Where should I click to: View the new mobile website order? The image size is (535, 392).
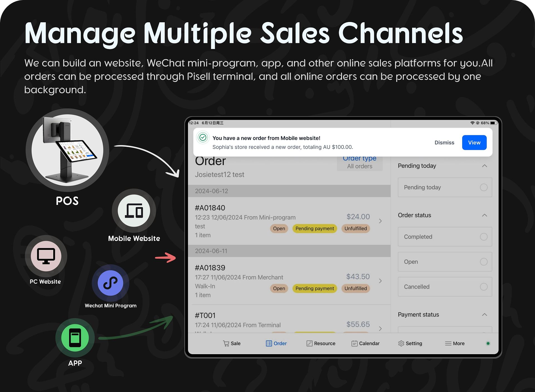pyautogui.click(x=474, y=143)
